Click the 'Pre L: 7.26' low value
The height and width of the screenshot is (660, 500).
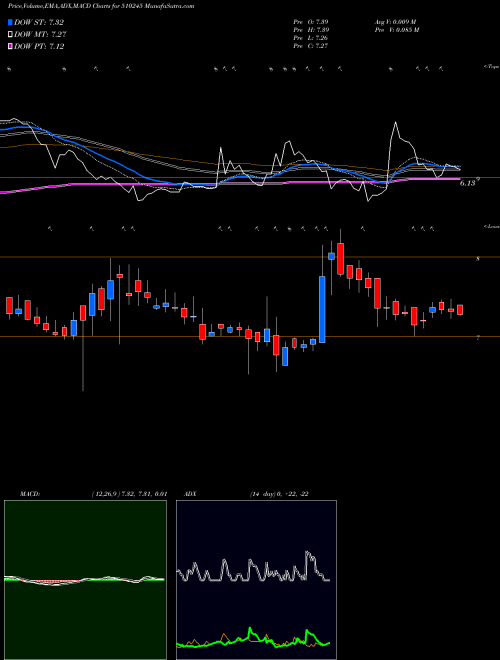311,38
